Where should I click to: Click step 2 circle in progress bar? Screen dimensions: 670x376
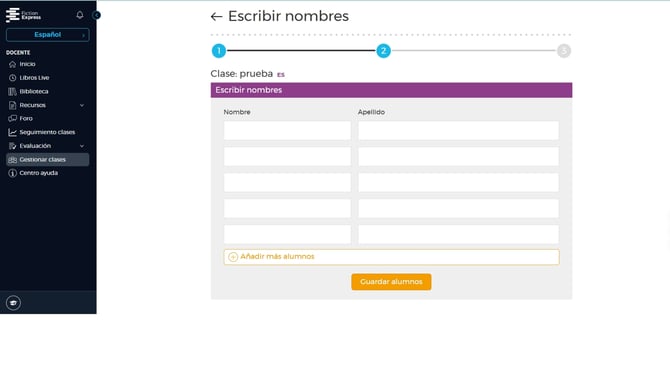click(383, 51)
